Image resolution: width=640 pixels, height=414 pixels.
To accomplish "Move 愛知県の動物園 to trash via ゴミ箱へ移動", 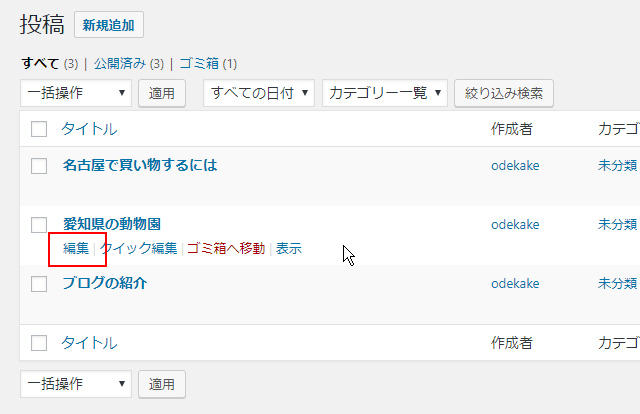I will (x=226, y=248).
